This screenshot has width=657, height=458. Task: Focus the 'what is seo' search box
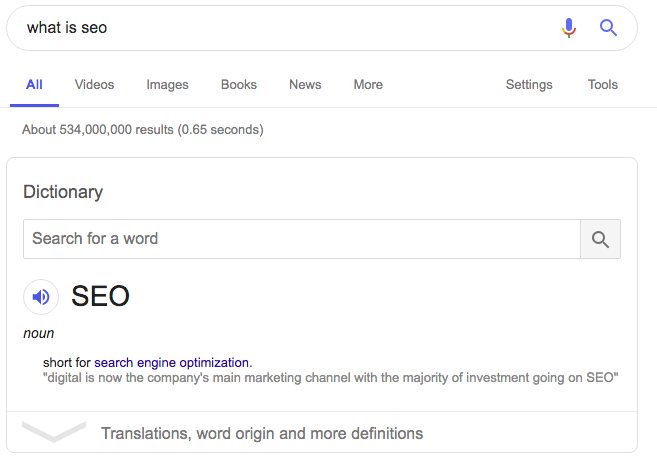[x=280, y=28]
